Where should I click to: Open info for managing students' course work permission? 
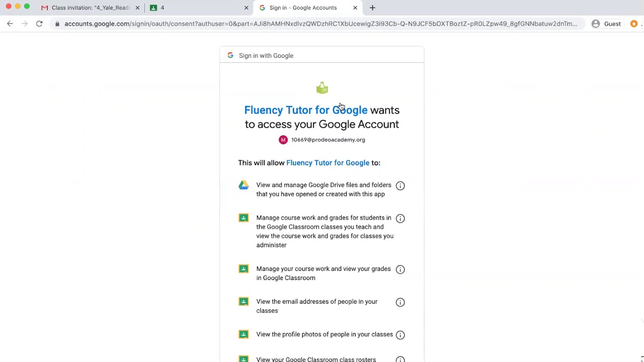pyautogui.click(x=400, y=218)
